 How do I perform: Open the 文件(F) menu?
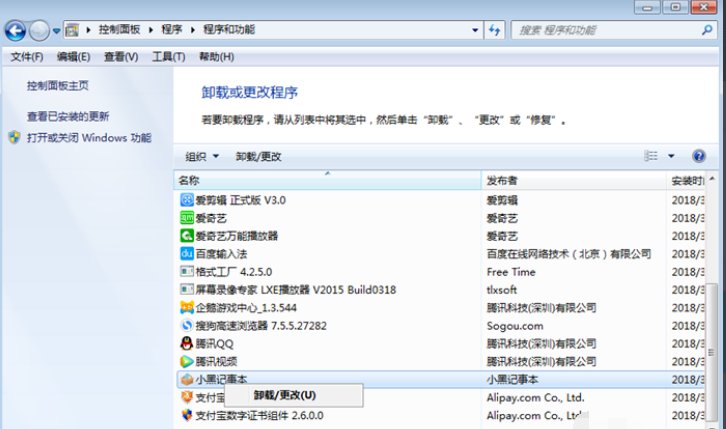coord(27,57)
